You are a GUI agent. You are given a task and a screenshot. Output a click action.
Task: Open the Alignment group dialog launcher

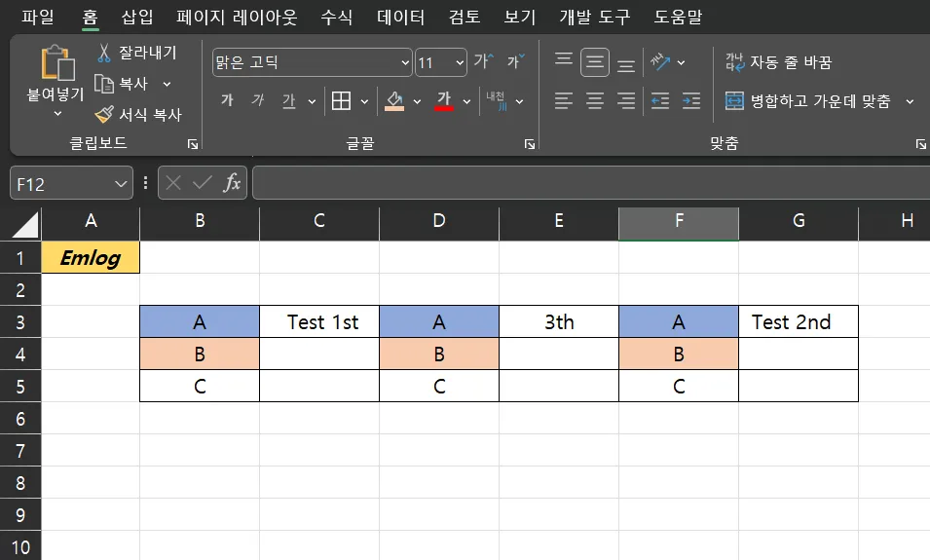click(x=920, y=144)
